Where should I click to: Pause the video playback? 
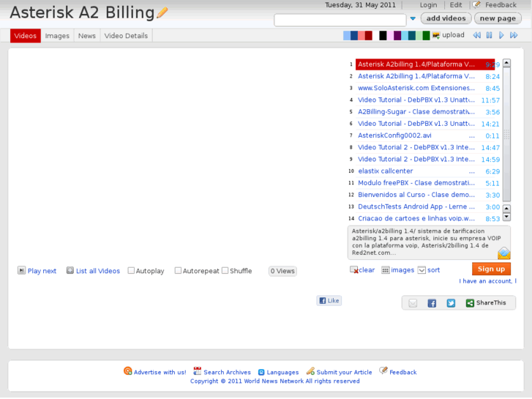(489, 35)
